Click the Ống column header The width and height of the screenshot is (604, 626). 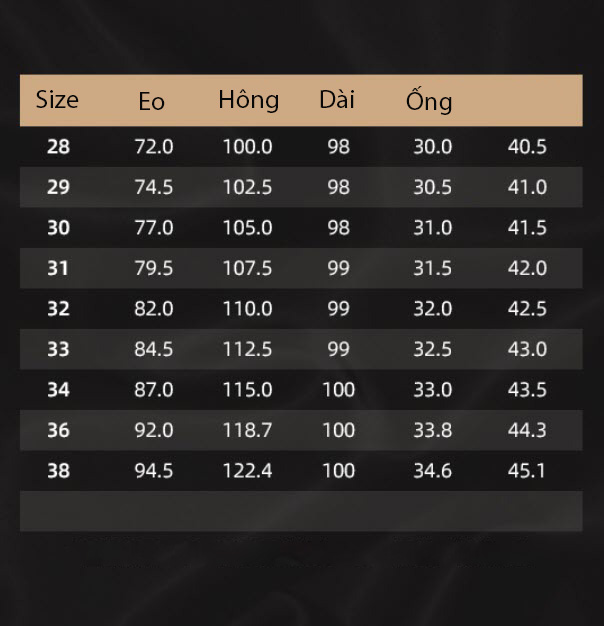point(429,100)
